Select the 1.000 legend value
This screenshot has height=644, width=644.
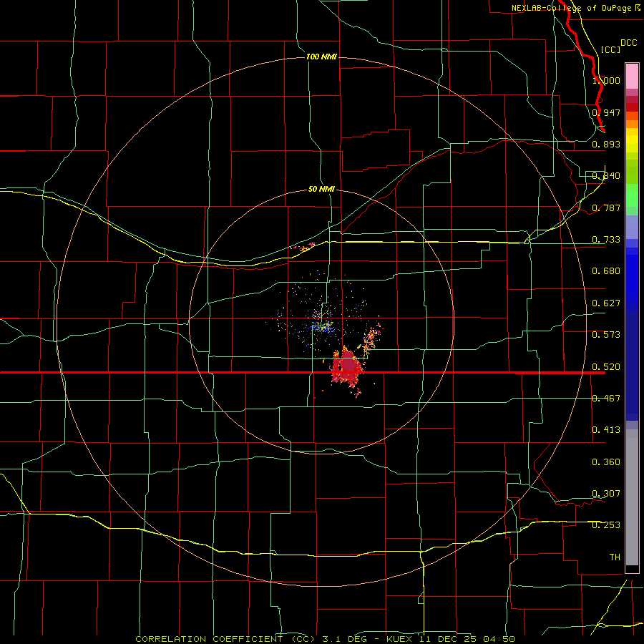click(606, 80)
